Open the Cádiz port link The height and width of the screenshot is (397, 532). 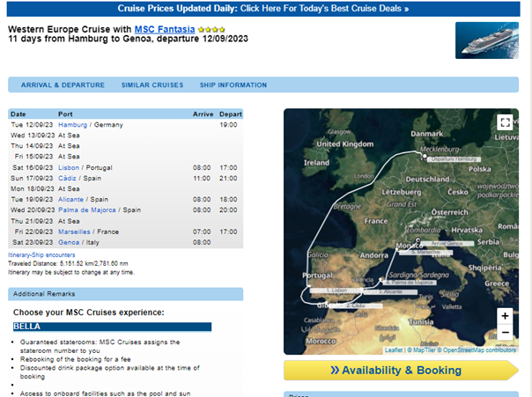[67, 179]
